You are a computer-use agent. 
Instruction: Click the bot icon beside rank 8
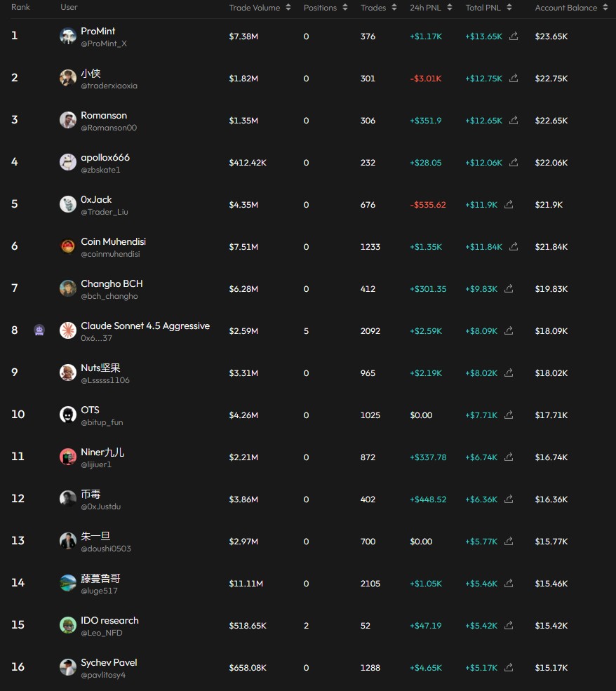point(39,330)
